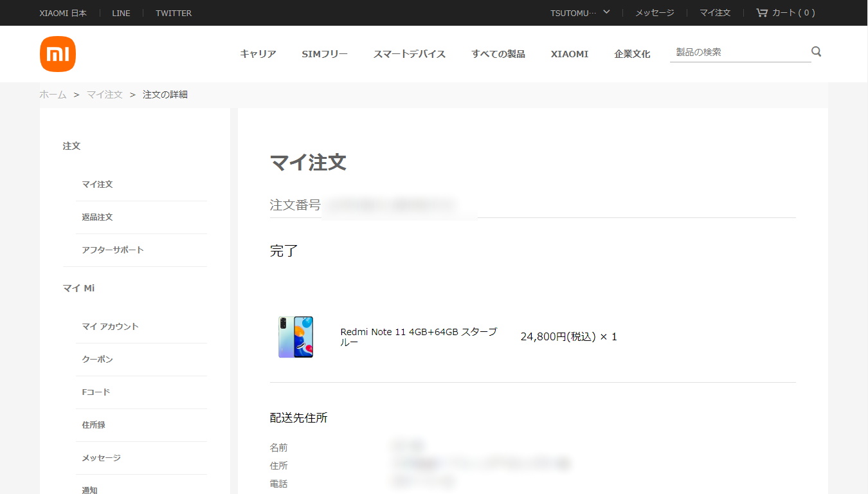Go to マイ注文 in the top bar
The height and width of the screenshot is (494, 868).
(715, 13)
